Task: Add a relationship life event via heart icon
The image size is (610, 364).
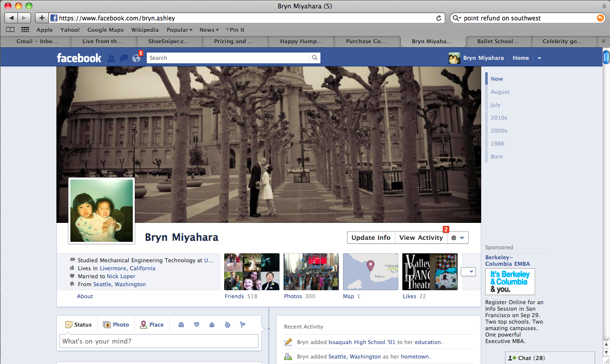Action: tap(197, 325)
